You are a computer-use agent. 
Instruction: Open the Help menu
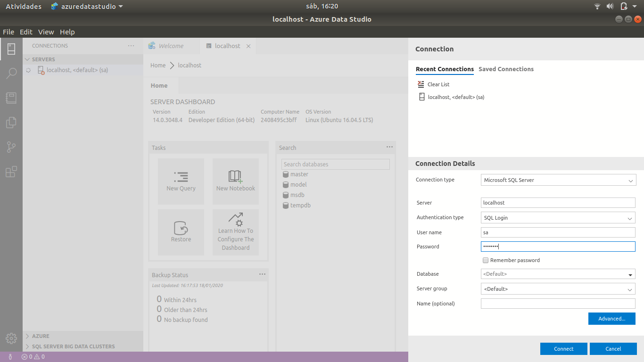[x=67, y=32]
